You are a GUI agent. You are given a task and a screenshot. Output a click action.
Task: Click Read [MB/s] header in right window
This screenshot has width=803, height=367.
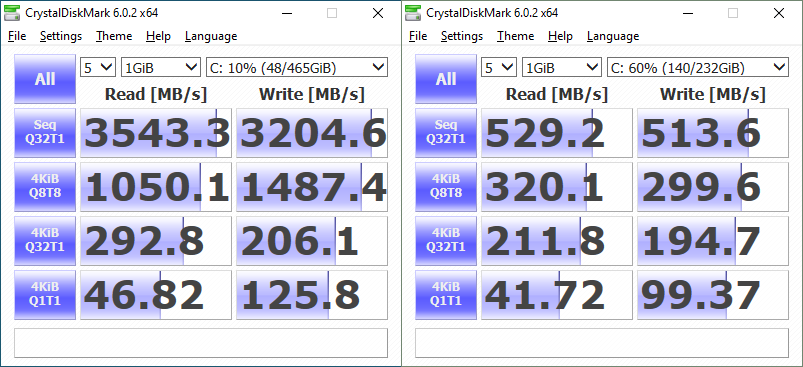point(557,94)
